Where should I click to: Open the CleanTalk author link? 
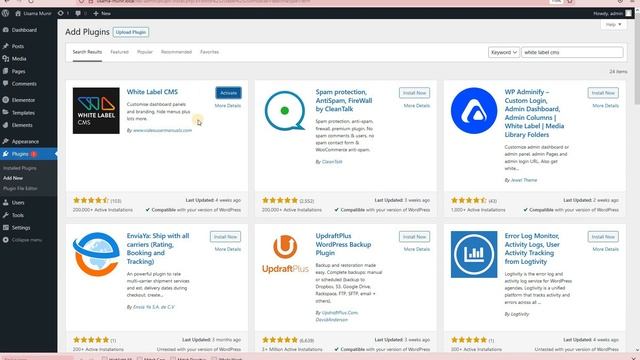coord(332,162)
